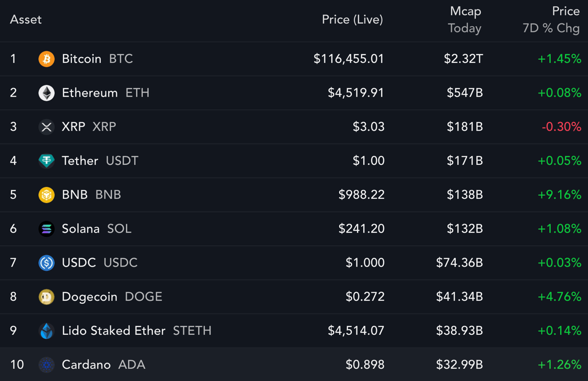Viewport: 588px width, 381px height.
Task: Click the Cardano ADA ticker label
Action: [132, 365]
